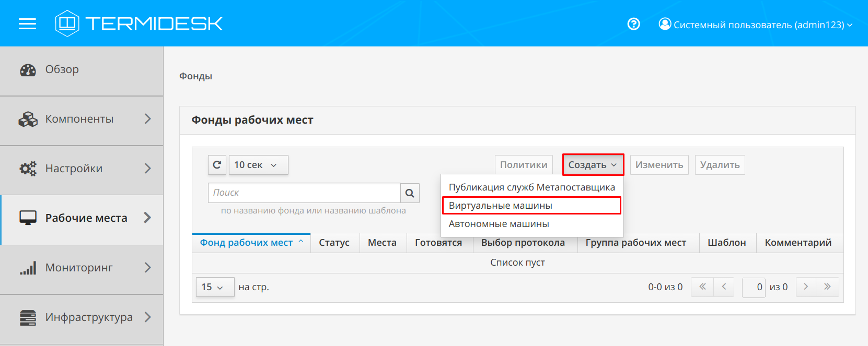Viewport: 868px width, 346px height.
Task: Open the 10 сек refresh interval dropdown
Action: point(258,165)
